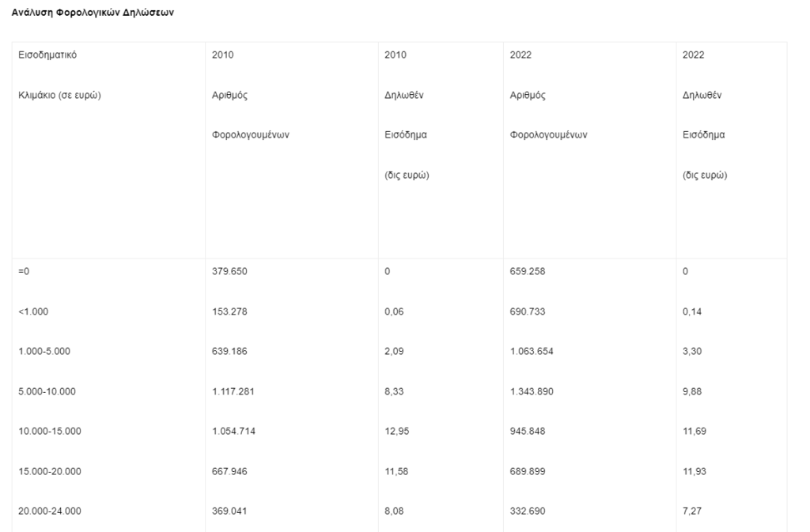810x532 pixels.
Task: Click the cell with 1.117.281
Action: point(233,391)
